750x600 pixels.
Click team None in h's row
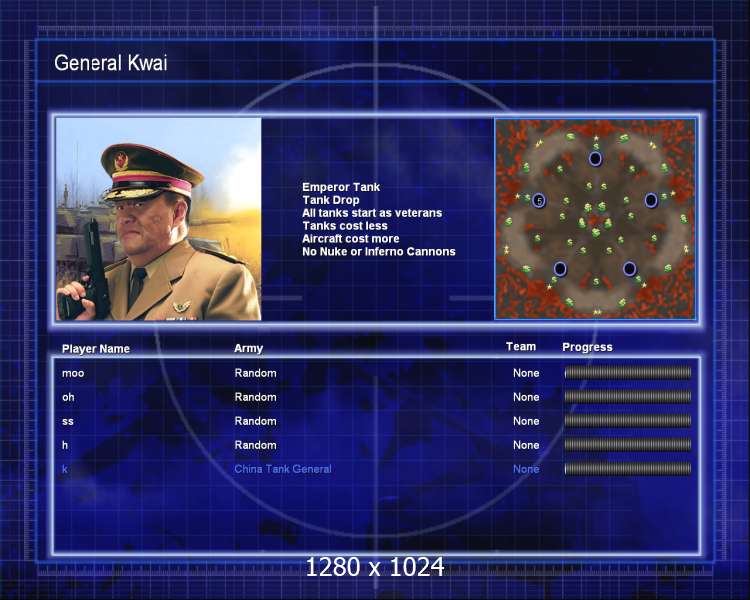(526, 445)
